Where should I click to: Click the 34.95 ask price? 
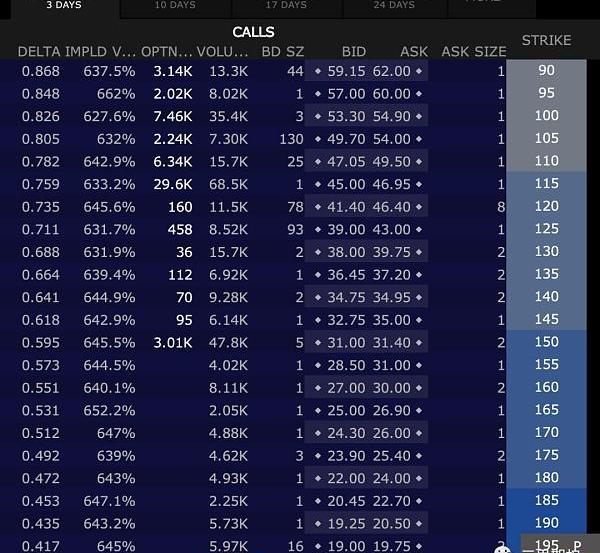click(x=391, y=298)
